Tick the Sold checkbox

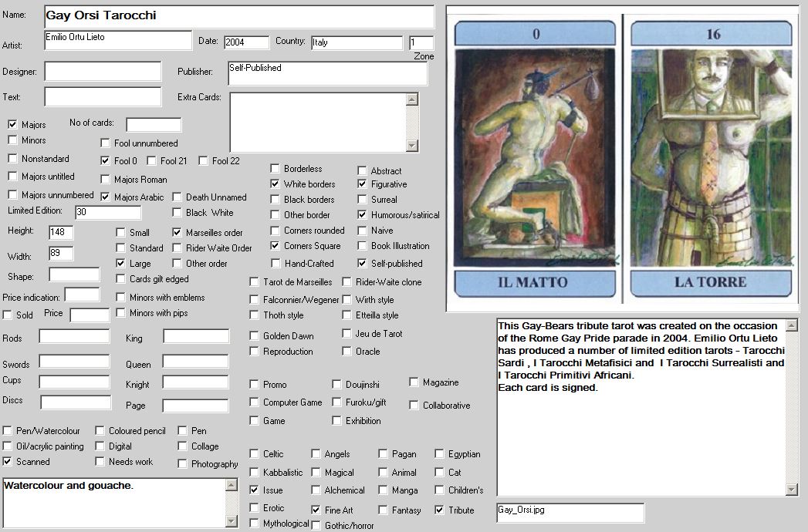[x=8, y=315]
